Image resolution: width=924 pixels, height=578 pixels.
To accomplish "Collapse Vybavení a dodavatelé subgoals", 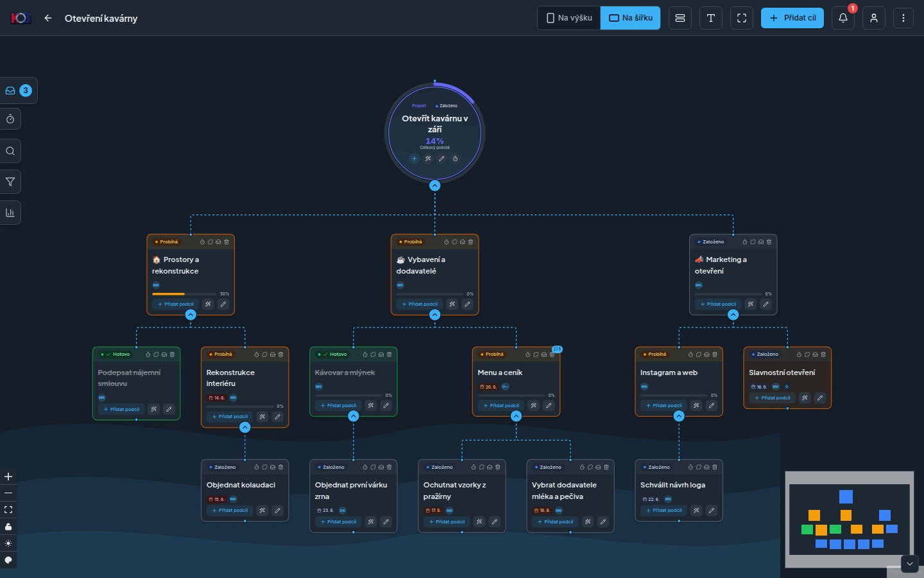I will [x=435, y=315].
